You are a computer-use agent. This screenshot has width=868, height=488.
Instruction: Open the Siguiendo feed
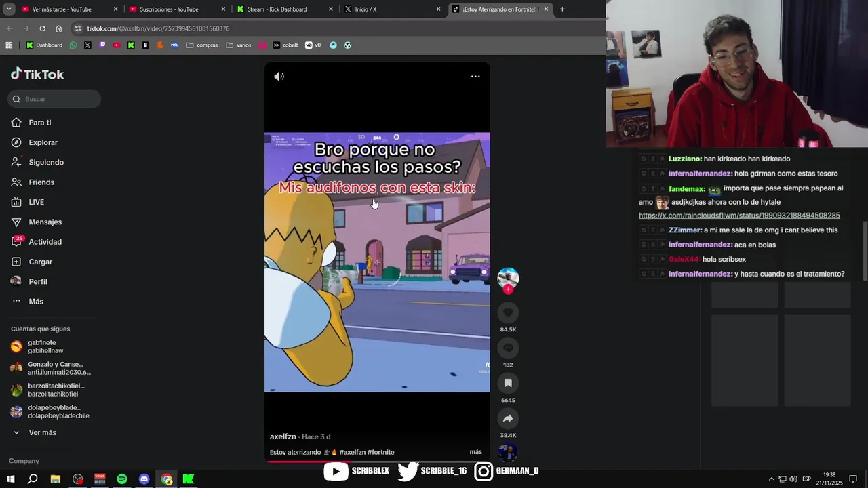pos(46,163)
